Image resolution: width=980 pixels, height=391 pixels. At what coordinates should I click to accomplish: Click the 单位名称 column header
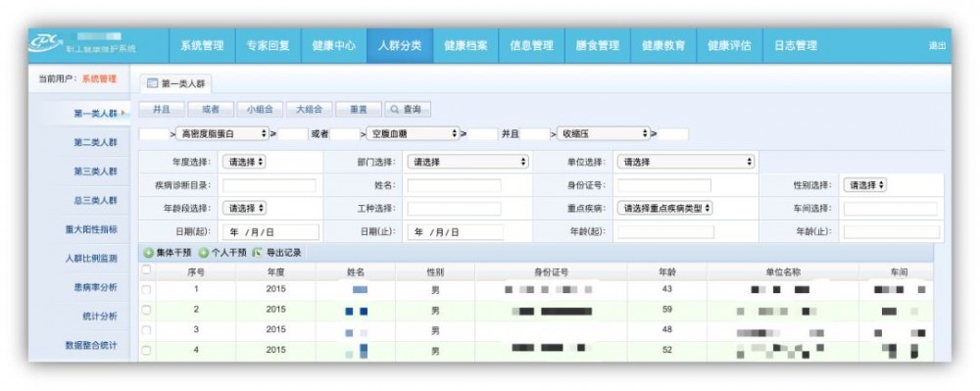pyautogui.click(x=782, y=272)
